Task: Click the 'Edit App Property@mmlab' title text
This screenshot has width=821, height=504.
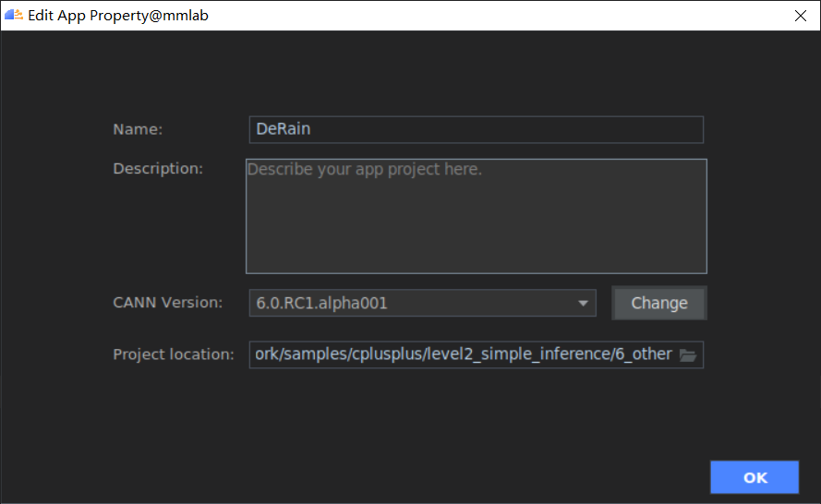Action: (118, 16)
